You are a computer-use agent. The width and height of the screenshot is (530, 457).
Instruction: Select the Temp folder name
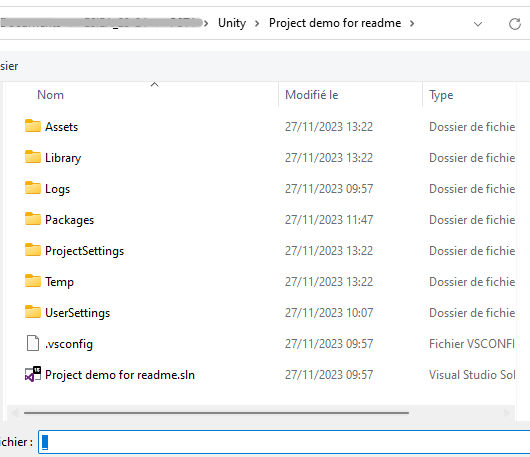tap(59, 282)
